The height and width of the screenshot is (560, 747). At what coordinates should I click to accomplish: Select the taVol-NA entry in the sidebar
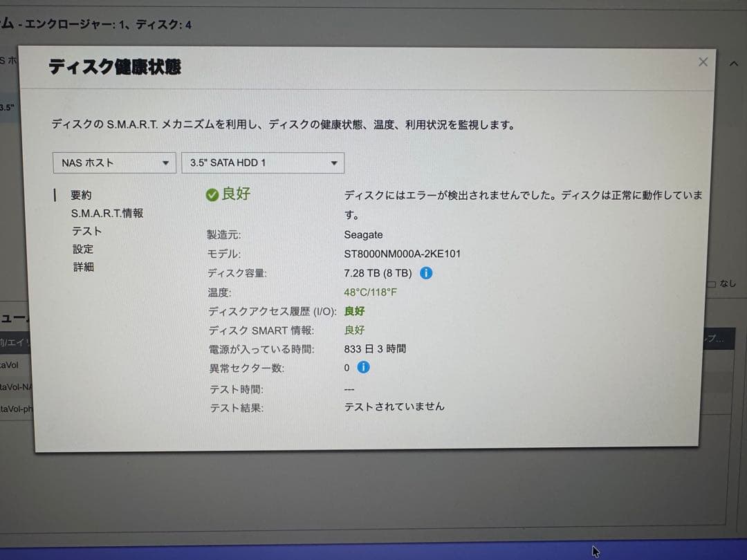[12, 388]
